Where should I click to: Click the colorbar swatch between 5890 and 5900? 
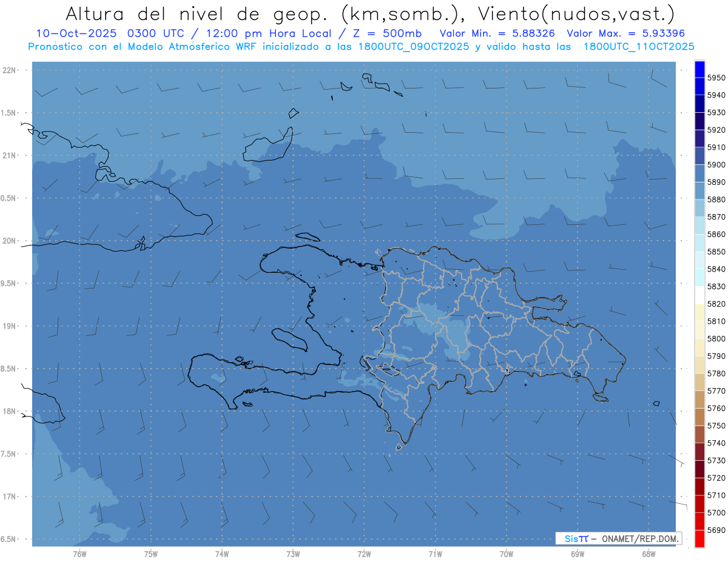click(x=699, y=173)
